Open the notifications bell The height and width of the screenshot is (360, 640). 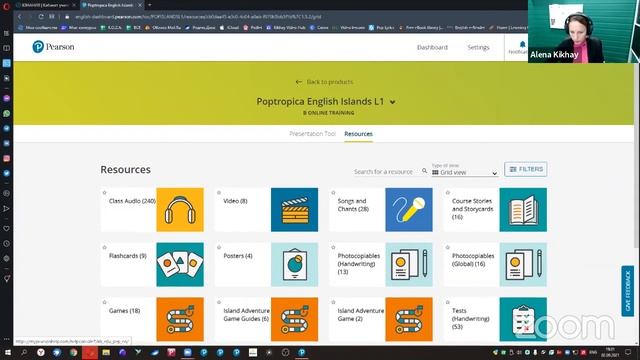click(x=522, y=44)
